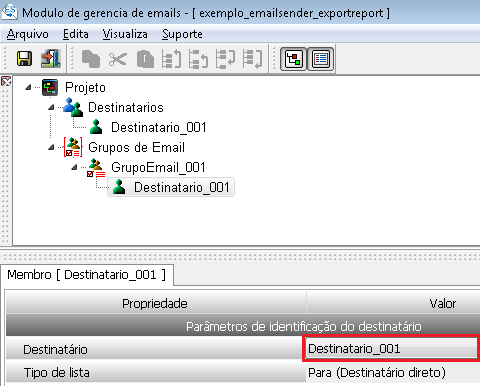Viewport: 481px width, 386px height.
Task: Click the Destinatarios group people icon
Action: pyautogui.click(x=73, y=107)
